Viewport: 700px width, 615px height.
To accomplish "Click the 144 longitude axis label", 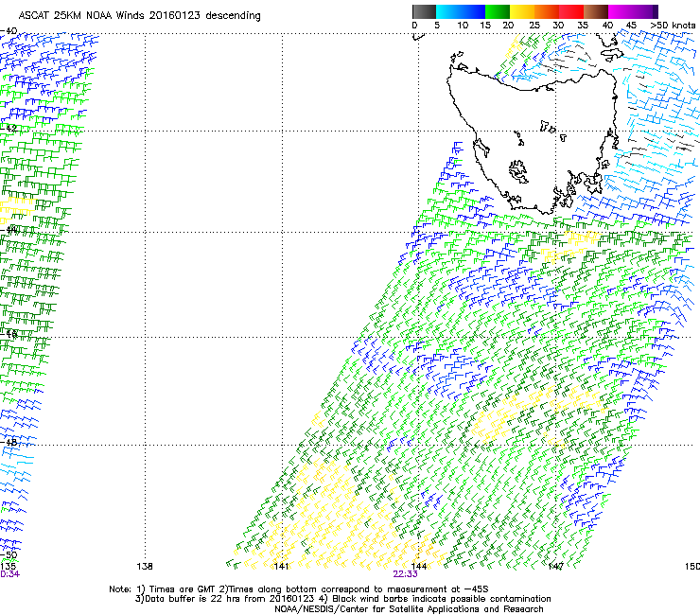I will pos(418,567).
